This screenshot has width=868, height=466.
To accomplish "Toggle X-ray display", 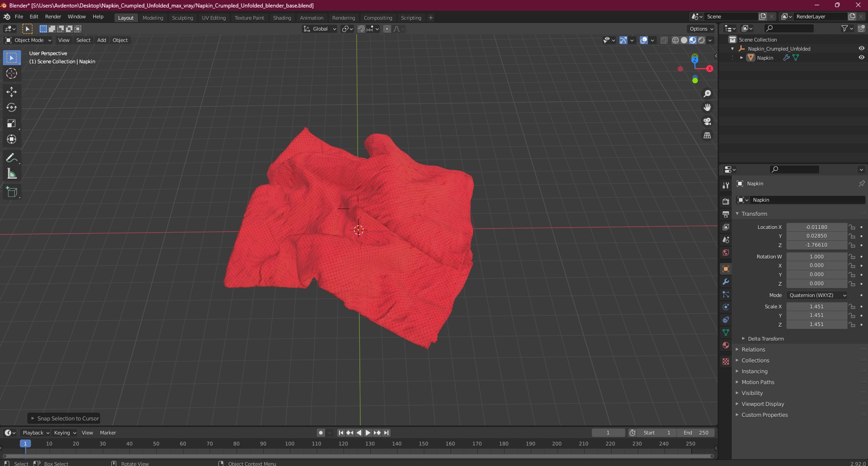I will pos(664,40).
